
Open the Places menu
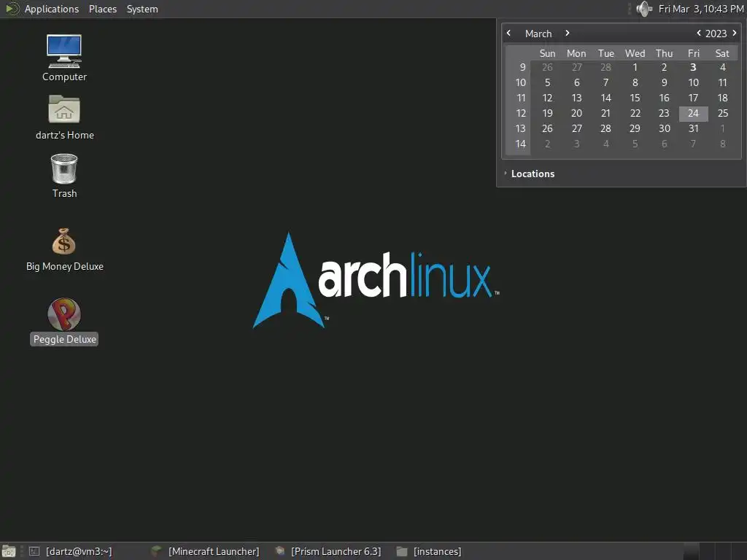coord(102,9)
